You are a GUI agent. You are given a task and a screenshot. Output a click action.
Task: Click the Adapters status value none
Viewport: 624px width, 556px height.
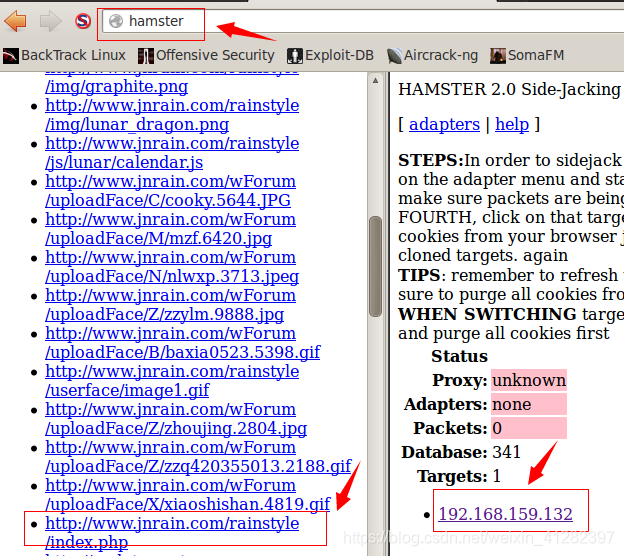coord(529,404)
